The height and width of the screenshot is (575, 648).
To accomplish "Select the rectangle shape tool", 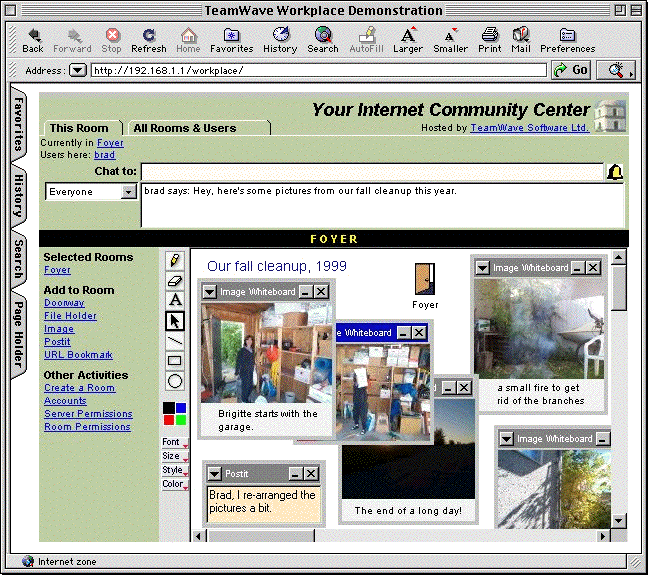I will [175, 360].
